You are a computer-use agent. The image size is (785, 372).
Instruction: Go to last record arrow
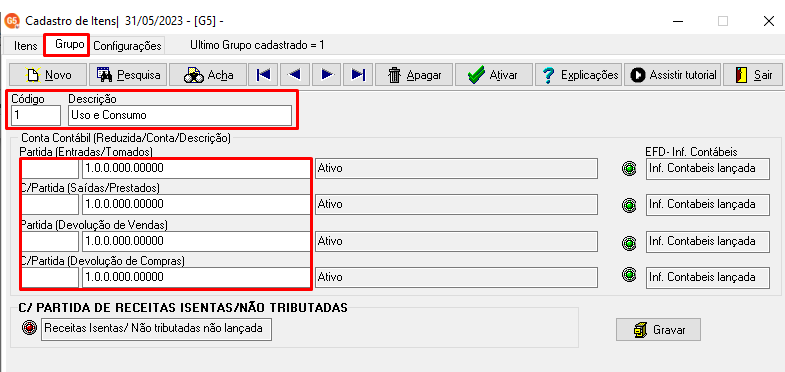tap(358, 75)
